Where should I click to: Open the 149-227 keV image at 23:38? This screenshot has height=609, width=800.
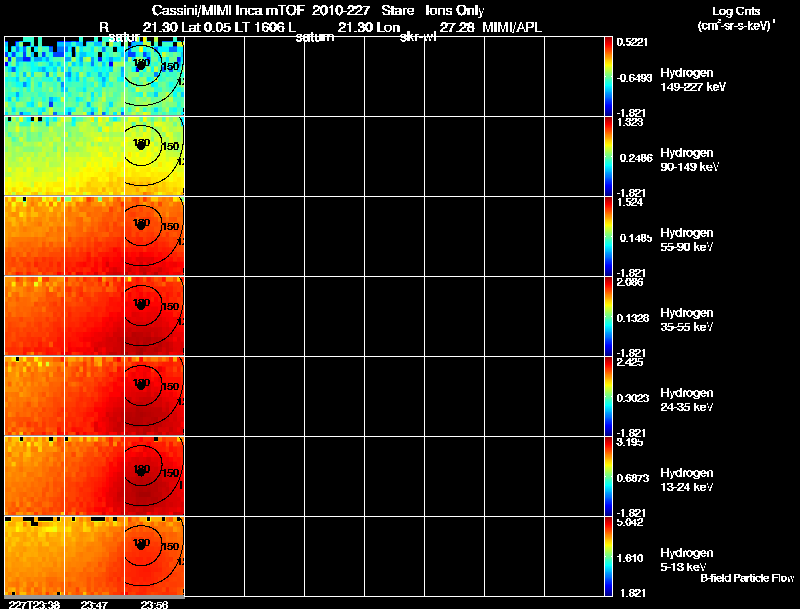click(x=35, y=76)
